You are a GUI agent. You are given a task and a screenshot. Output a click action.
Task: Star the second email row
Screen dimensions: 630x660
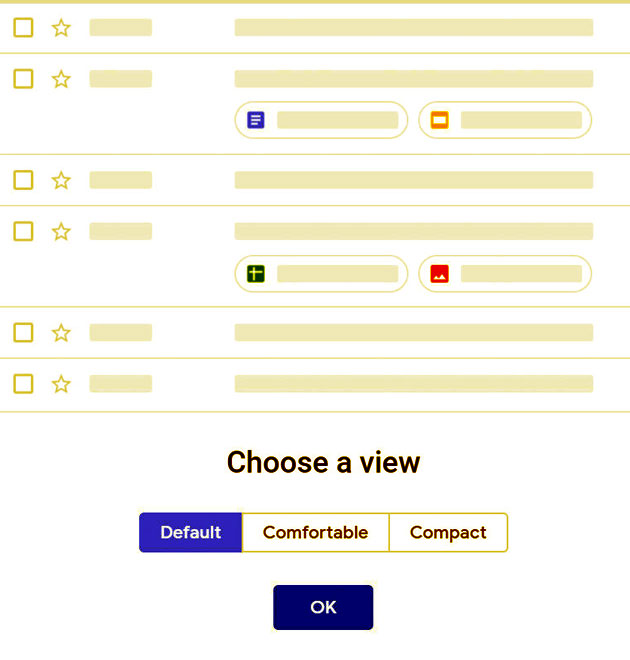pyautogui.click(x=61, y=79)
